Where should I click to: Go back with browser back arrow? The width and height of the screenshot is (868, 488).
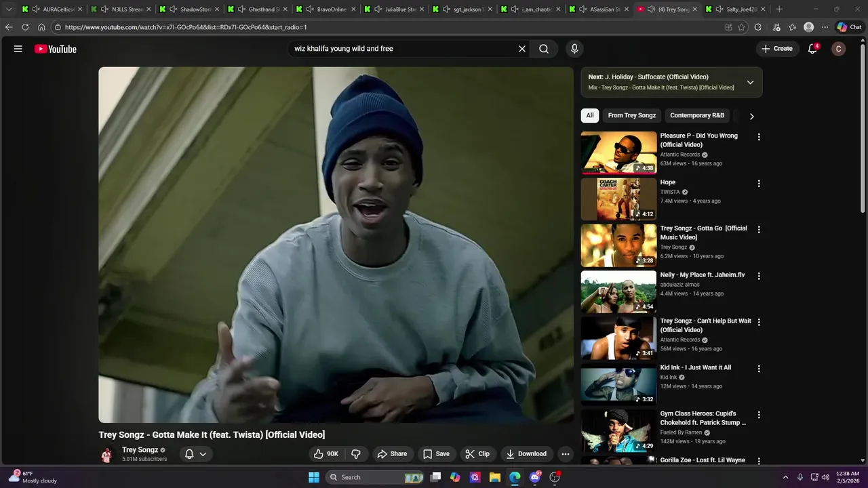click(9, 27)
